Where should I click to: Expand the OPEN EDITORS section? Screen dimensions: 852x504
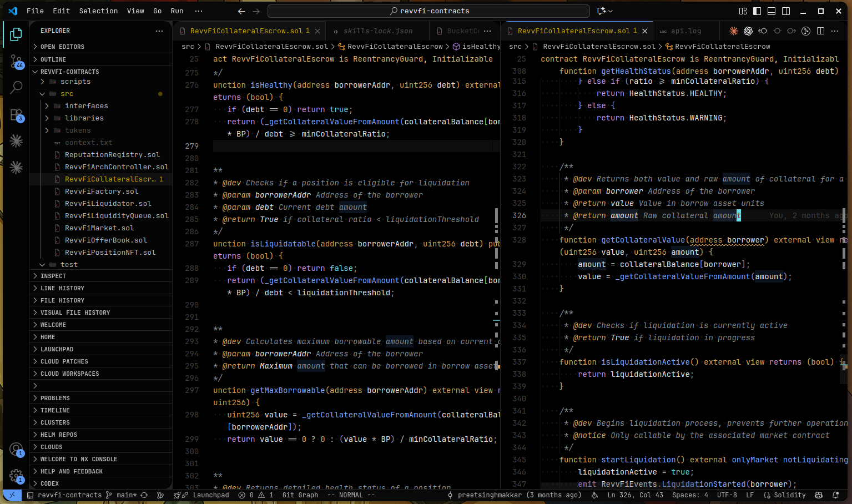pos(101,47)
